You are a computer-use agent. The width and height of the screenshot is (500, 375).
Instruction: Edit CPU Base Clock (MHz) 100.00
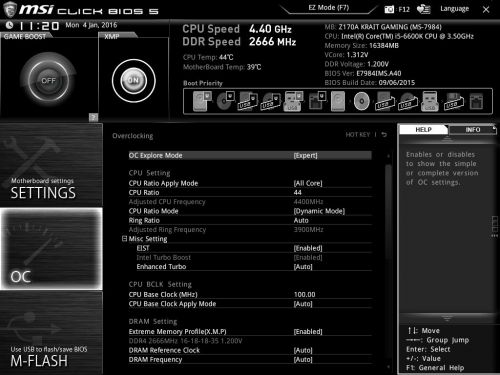point(304,294)
